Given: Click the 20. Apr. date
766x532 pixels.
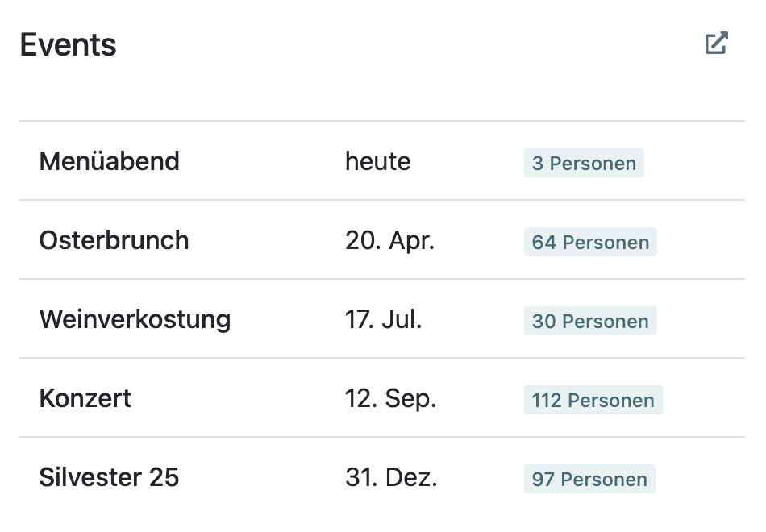Looking at the screenshot, I should (x=389, y=240).
